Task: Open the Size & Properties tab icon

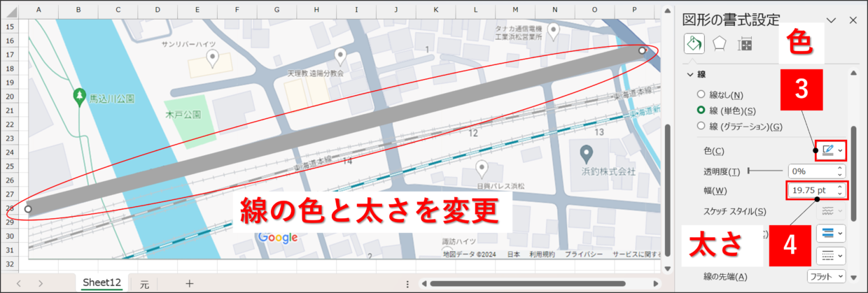Action: pyautogui.click(x=745, y=44)
